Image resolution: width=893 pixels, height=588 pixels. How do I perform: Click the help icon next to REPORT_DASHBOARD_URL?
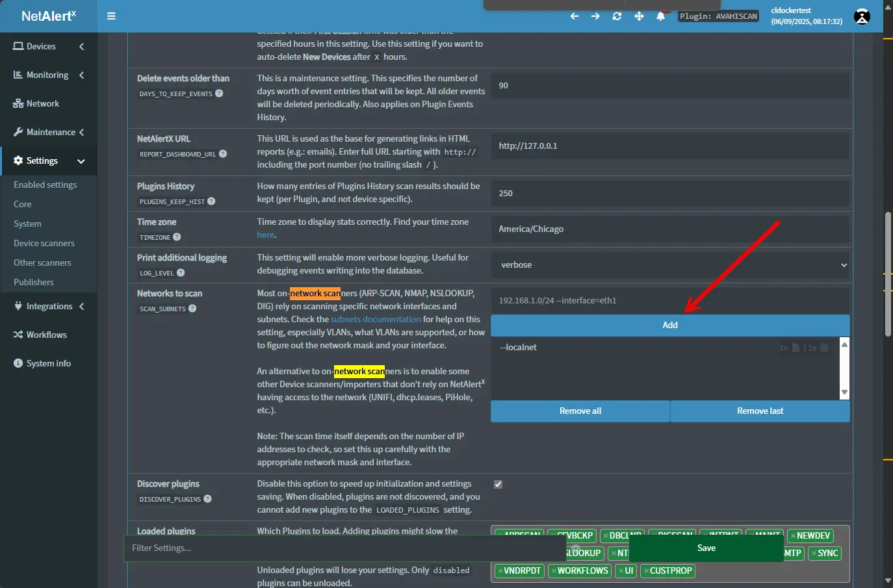click(223, 154)
